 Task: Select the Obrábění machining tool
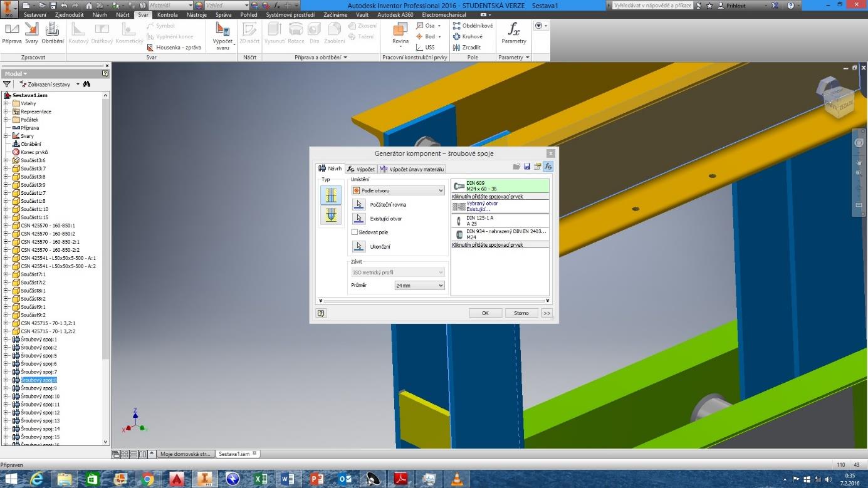53,33
